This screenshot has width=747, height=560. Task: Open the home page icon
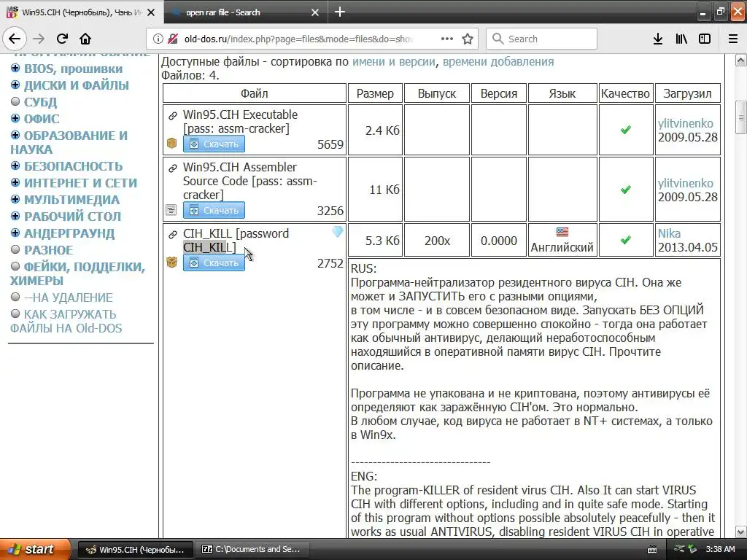tap(85, 39)
